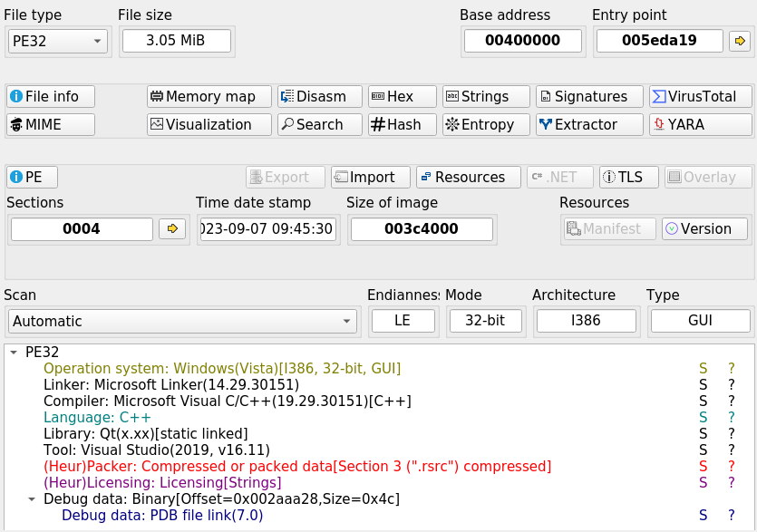Open the TLS information
This screenshot has width=757, height=532.
(x=629, y=177)
